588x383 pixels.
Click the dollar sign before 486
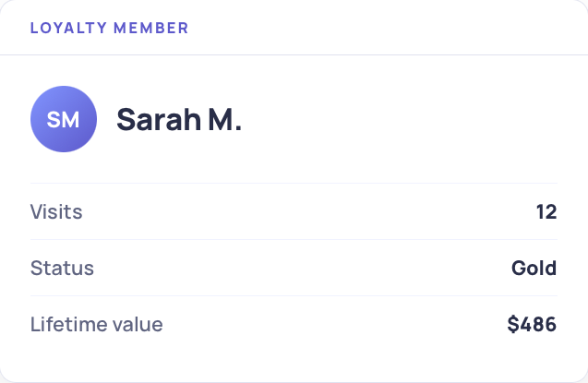(x=512, y=325)
